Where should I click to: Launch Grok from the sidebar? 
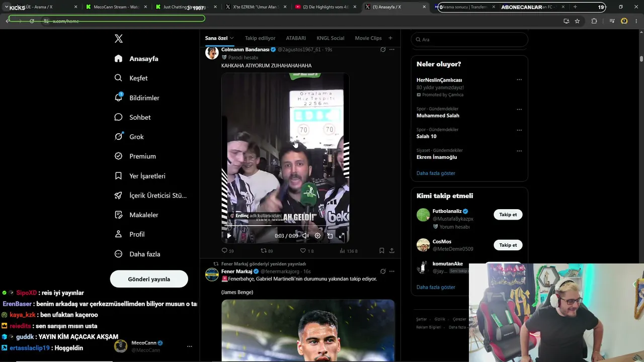(129, 137)
